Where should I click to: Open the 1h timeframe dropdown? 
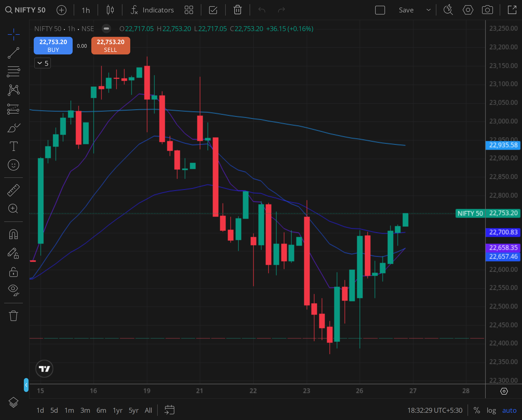[86, 10]
